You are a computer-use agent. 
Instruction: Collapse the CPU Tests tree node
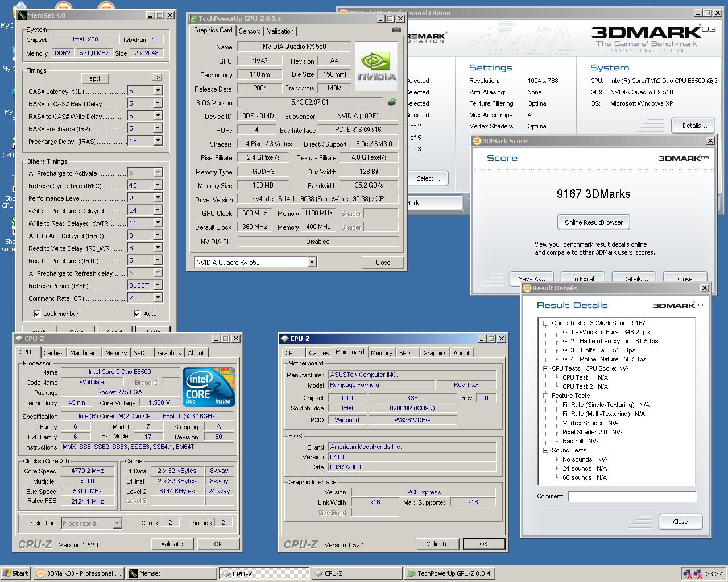545,368
